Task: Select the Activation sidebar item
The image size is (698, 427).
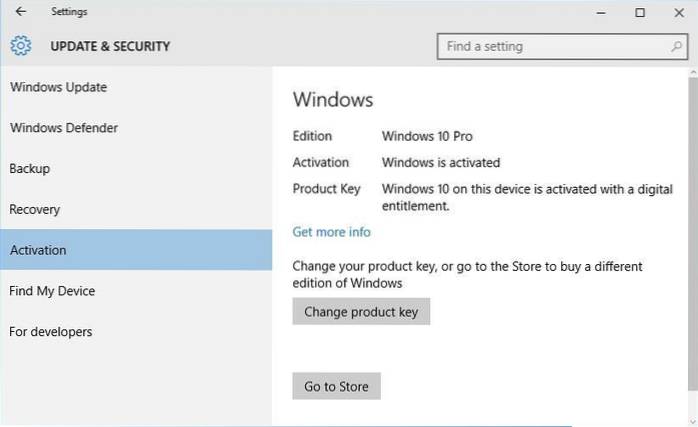Action: 38,250
